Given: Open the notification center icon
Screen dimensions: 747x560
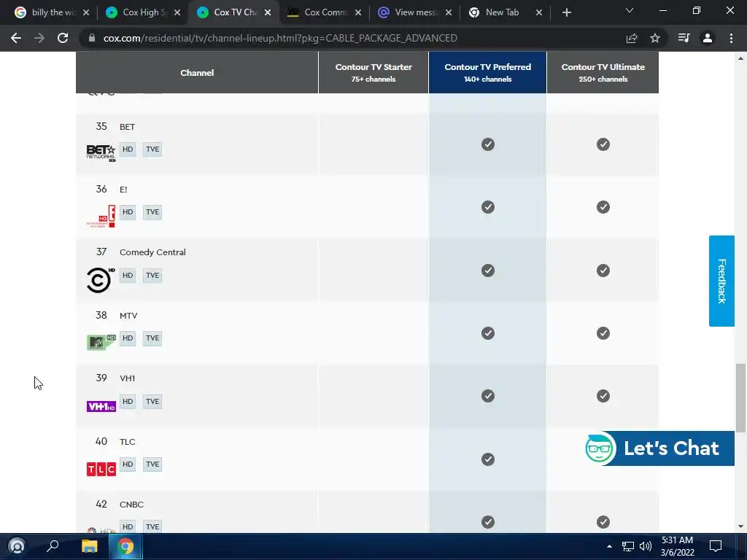Looking at the screenshot, I should click(716, 546).
